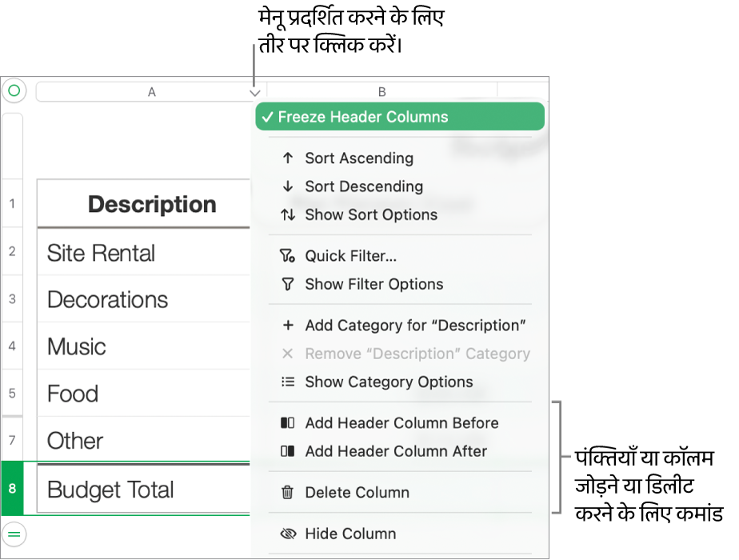
Task: Choose Add Category for "Description"
Action: point(414,326)
